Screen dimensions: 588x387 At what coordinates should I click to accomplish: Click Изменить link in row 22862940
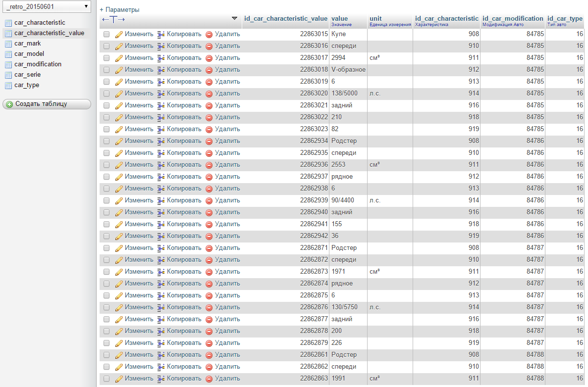point(139,212)
